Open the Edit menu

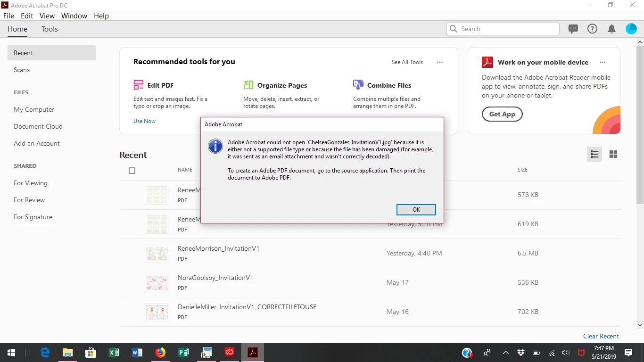click(x=27, y=16)
